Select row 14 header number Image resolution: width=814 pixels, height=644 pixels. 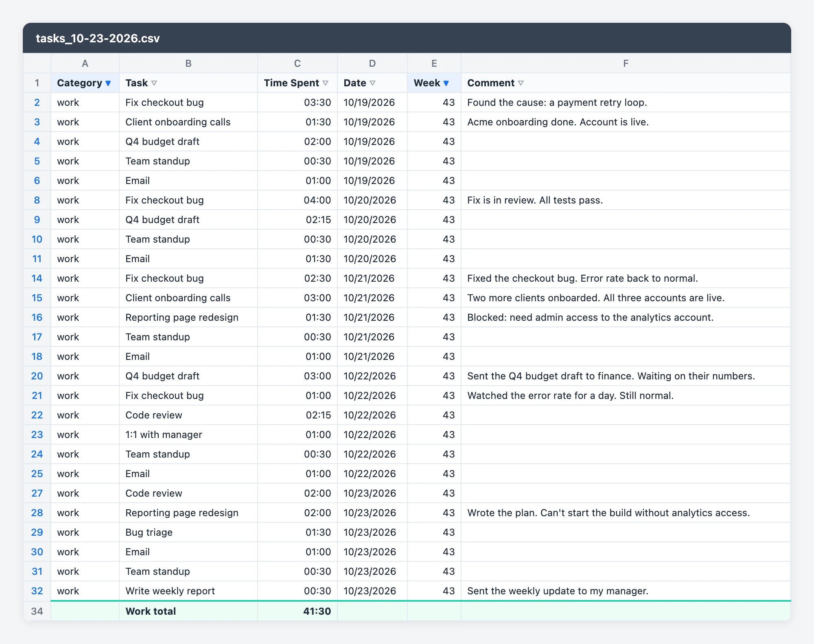(37, 278)
